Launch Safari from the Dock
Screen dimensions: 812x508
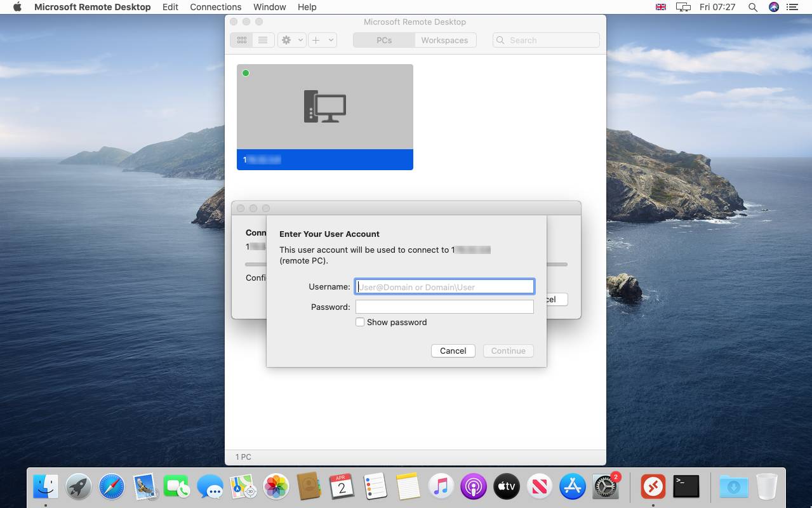(x=112, y=487)
